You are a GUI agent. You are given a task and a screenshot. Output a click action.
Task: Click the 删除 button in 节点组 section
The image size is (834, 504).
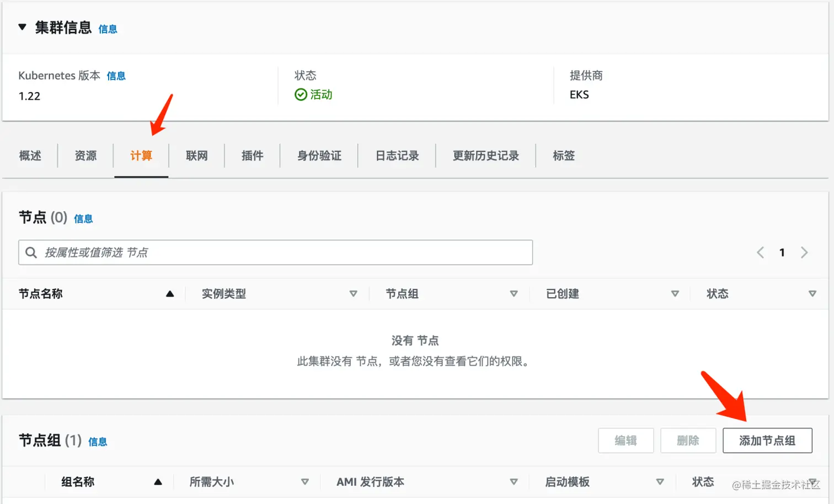pos(688,440)
